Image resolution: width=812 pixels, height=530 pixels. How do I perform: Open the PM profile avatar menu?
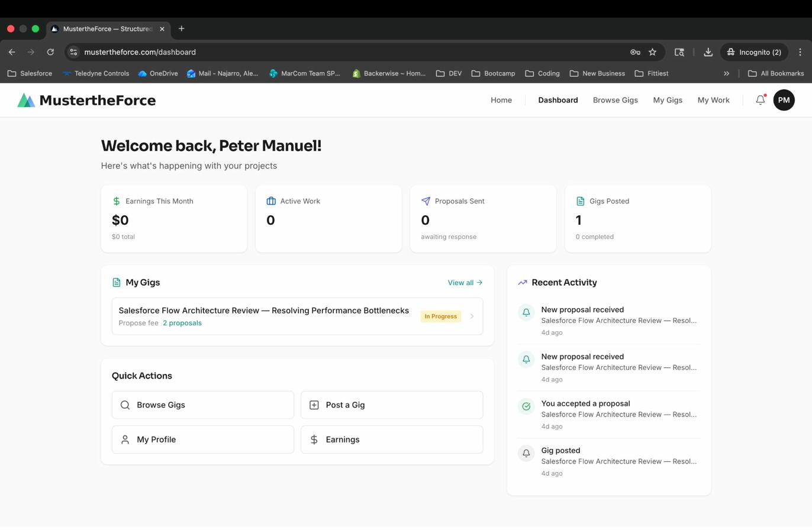(784, 101)
